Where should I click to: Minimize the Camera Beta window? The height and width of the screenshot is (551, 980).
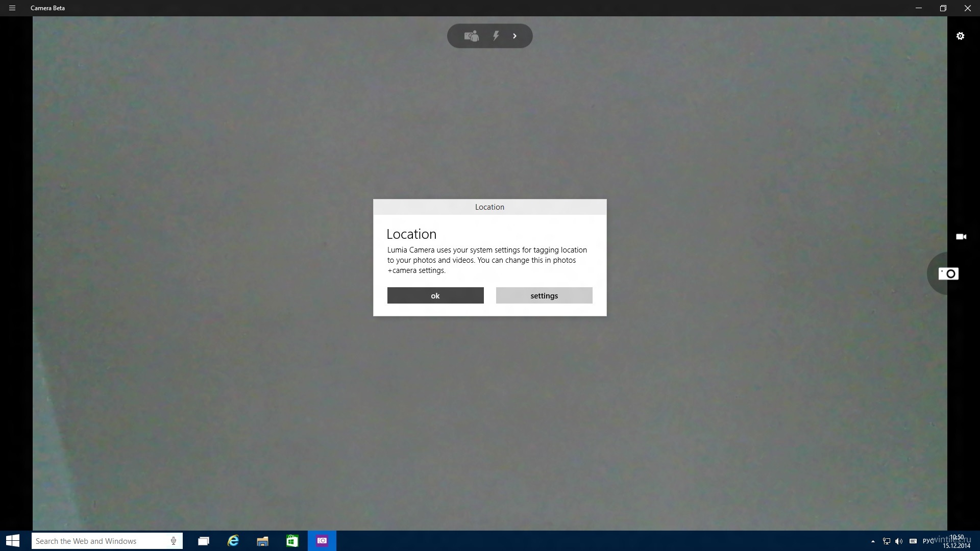click(x=919, y=8)
